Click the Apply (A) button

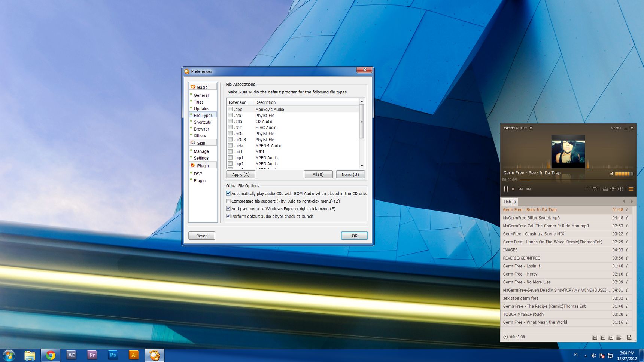tap(241, 175)
